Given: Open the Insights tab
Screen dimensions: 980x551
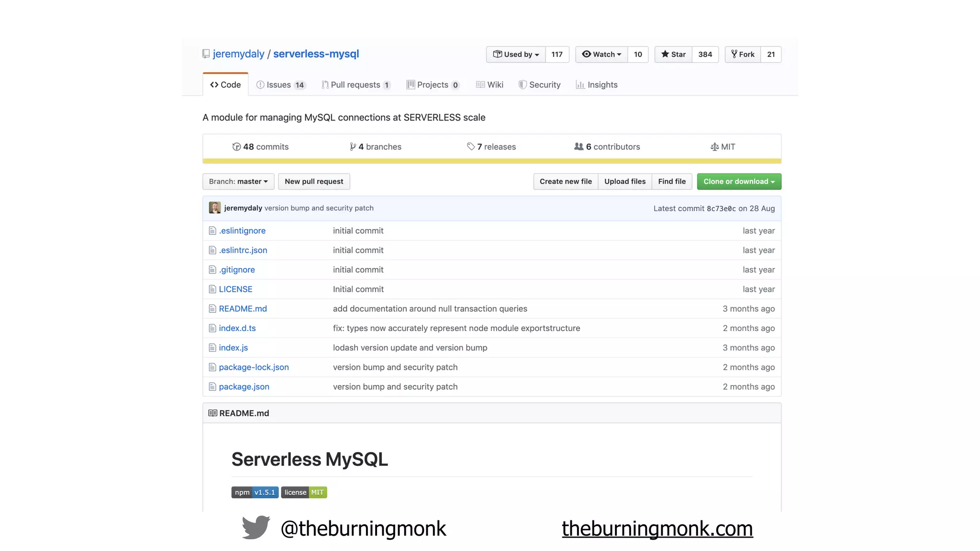Looking at the screenshot, I should click(597, 85).
